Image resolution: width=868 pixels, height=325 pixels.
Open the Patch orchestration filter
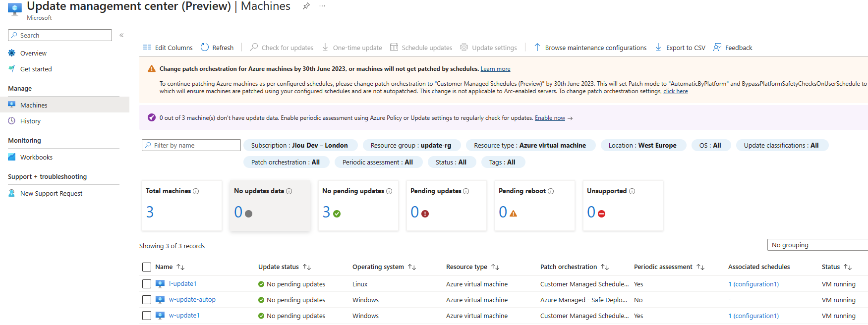pos(286,162)
